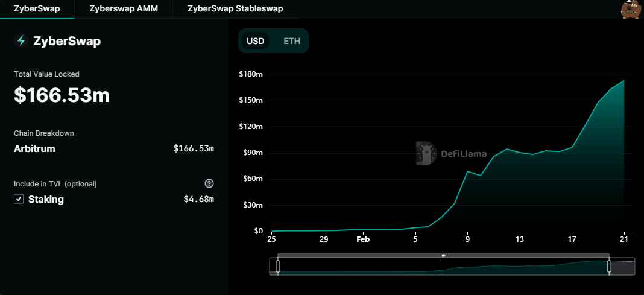The width and height of the screenshot is (644, 295).
Task: Click the $120m y-axis label
Action: (250, 127)
